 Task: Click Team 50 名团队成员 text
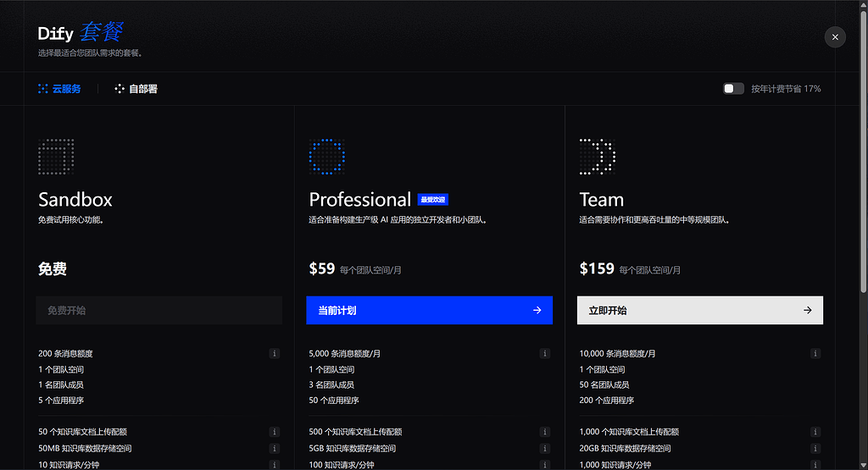pyautogui.click(x=604, y=384)
